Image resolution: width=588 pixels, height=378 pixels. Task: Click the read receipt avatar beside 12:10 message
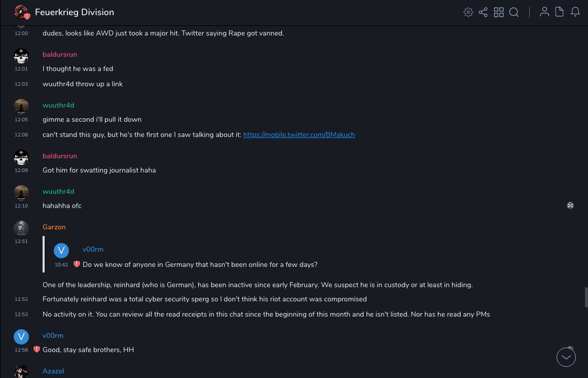click(x=570, y=205)
